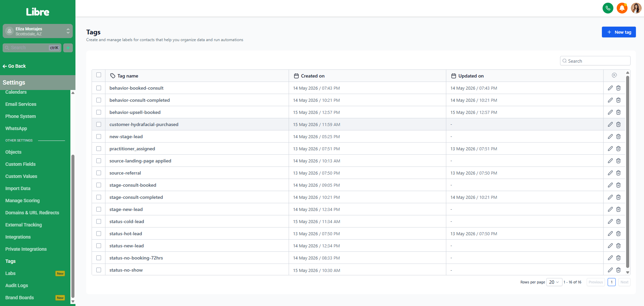Click the Next pagination button
The height and width of the screenshot is (306, 644).
pos(624,282)
